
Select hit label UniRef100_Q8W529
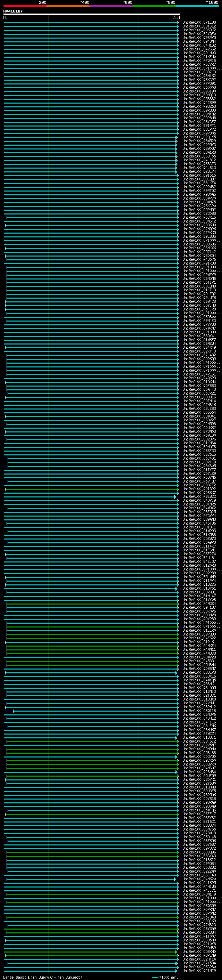pos(199,141)
